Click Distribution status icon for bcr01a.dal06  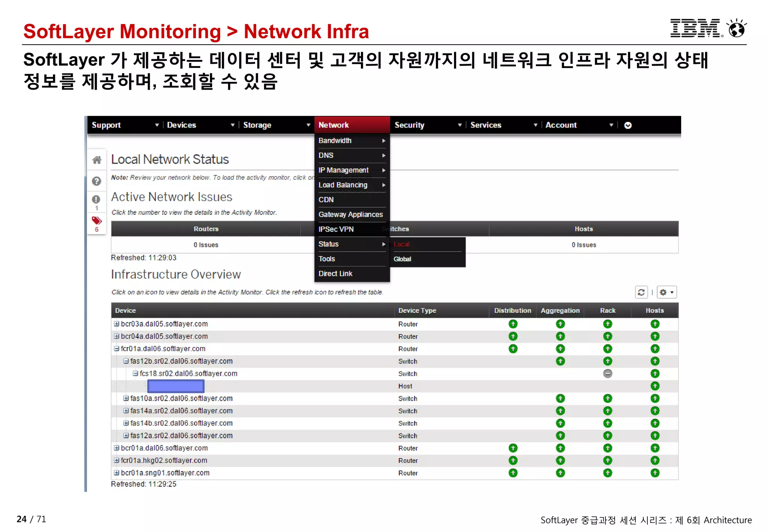513,448
